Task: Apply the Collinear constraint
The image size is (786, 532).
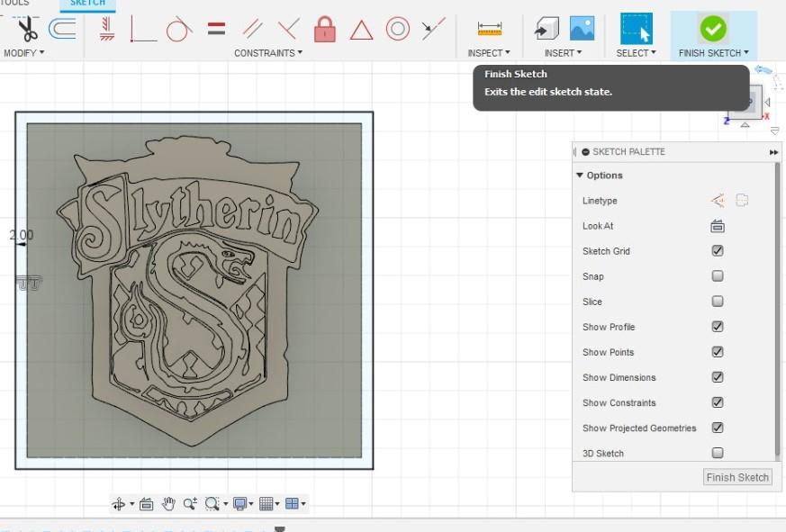Action: pyautogui.click(x=434, y=29)
